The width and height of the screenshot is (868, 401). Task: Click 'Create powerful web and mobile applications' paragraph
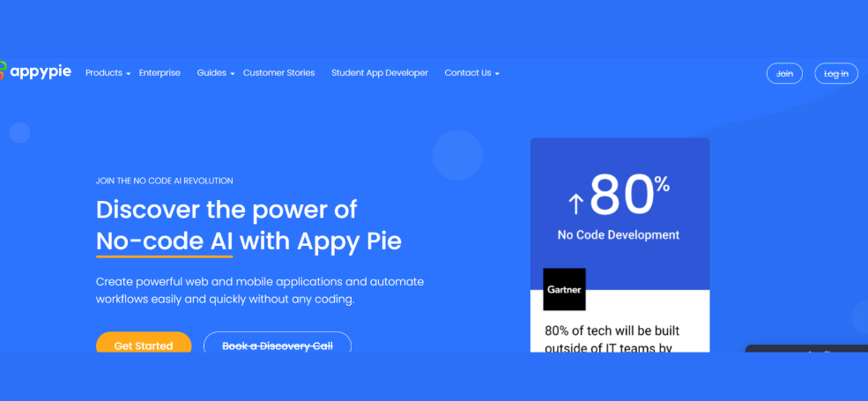260,290
